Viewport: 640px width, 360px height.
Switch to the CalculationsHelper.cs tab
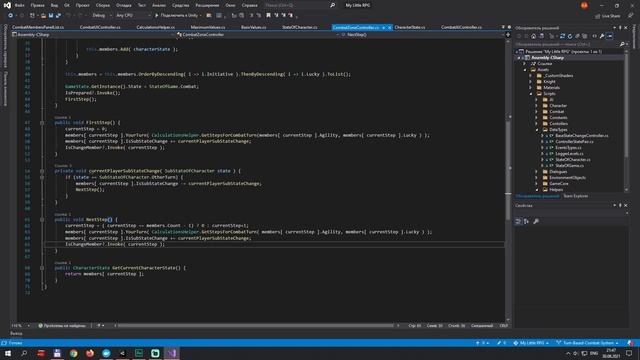[156, 27]
